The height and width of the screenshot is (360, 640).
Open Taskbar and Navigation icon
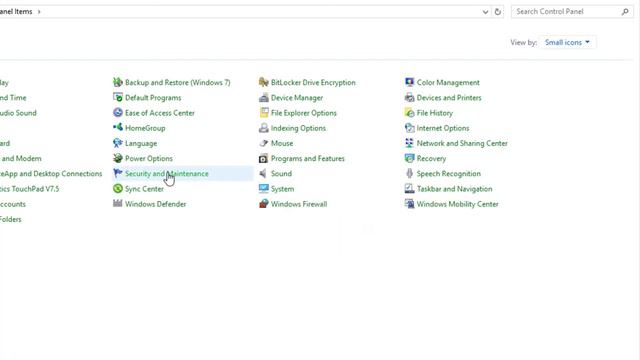point(409,189)
